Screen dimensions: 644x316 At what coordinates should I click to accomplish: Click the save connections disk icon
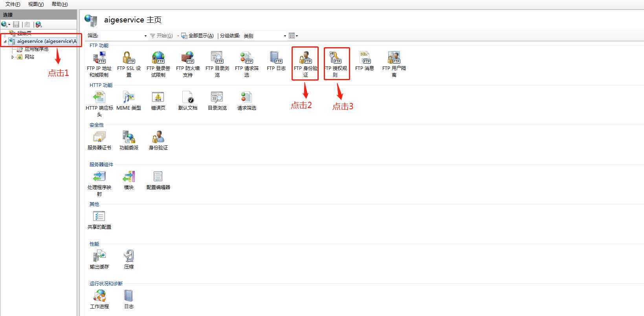[16, 24]
